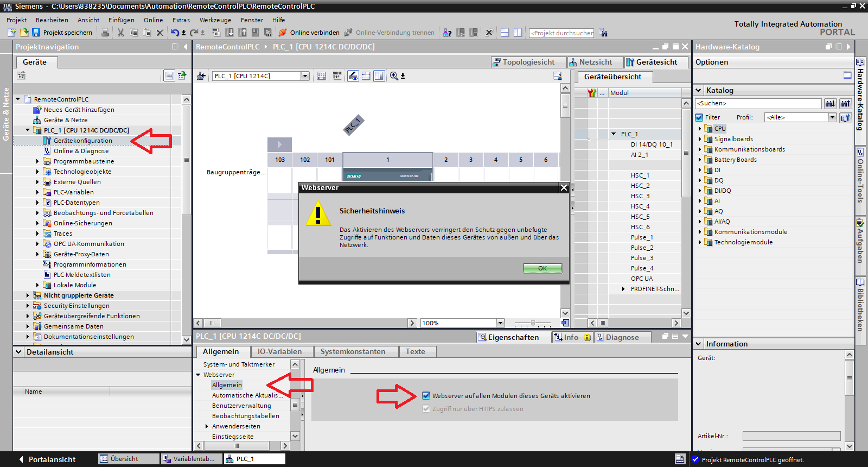Image resolution: width=868 pixels, height=467 pixels.
Task: Collapse the Detailansicht panel
Action: (19, 352)
